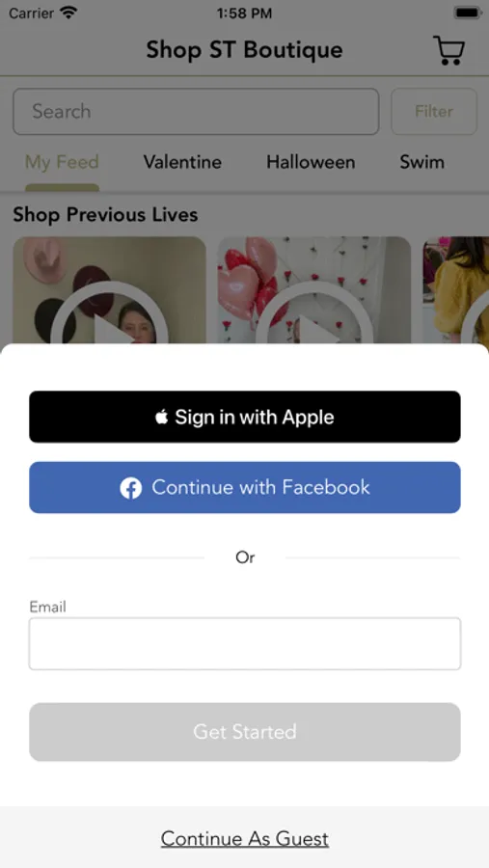The height and width of the screenshot is (868, 489).
Task: Open the Swim category tab
Action: click(x=422, y=162)
